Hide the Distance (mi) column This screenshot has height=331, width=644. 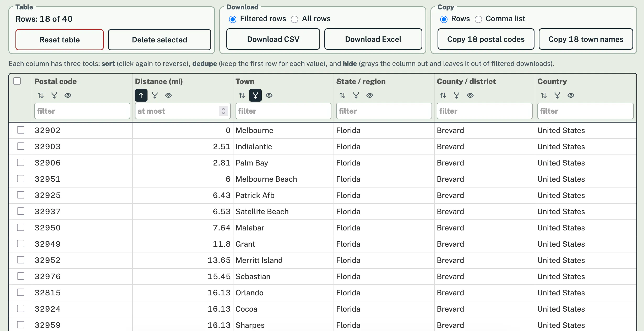pyautogui.click(x=168, y=95)
